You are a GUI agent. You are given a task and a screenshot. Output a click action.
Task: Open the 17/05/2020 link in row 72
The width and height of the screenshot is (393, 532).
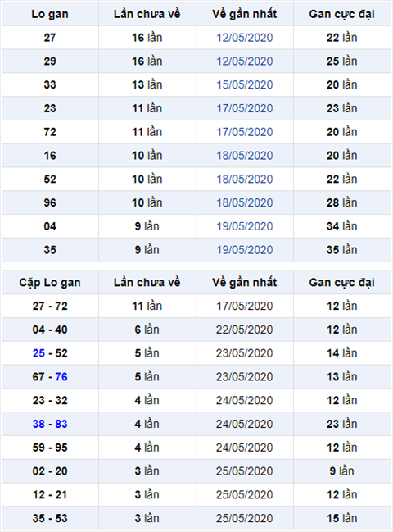point(245,132)
